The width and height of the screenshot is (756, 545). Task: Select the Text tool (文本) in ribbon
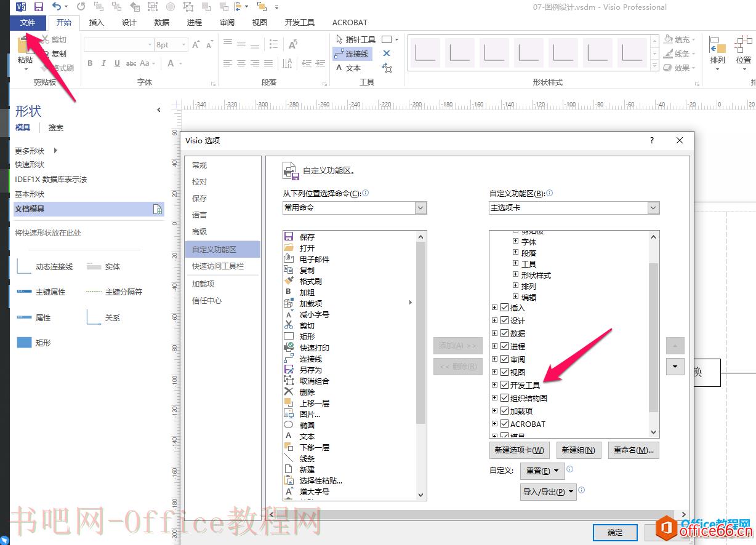coord(348,68)
